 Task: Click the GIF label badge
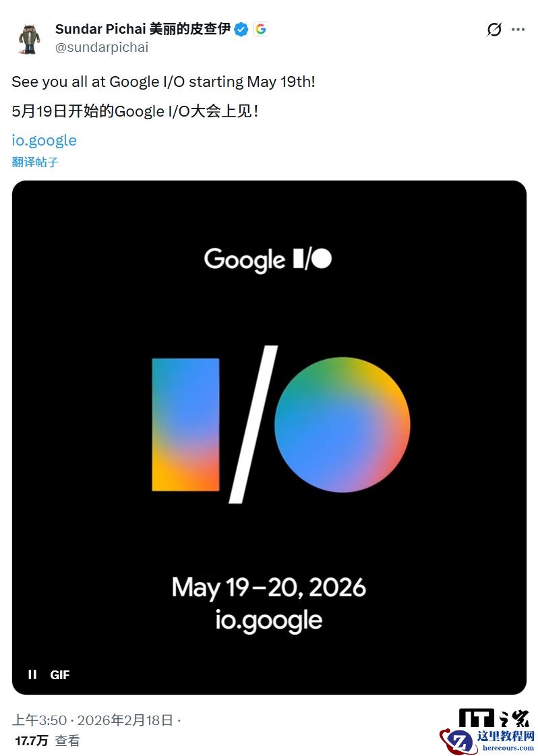tap(60, 674)
